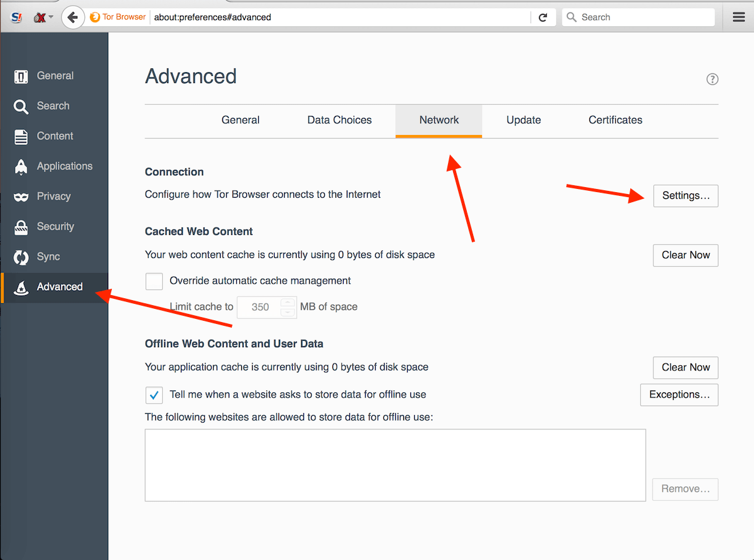Open the Certificates tab
Image resolution: width=754 pixels, height=560 pixels.
point(615,120)
